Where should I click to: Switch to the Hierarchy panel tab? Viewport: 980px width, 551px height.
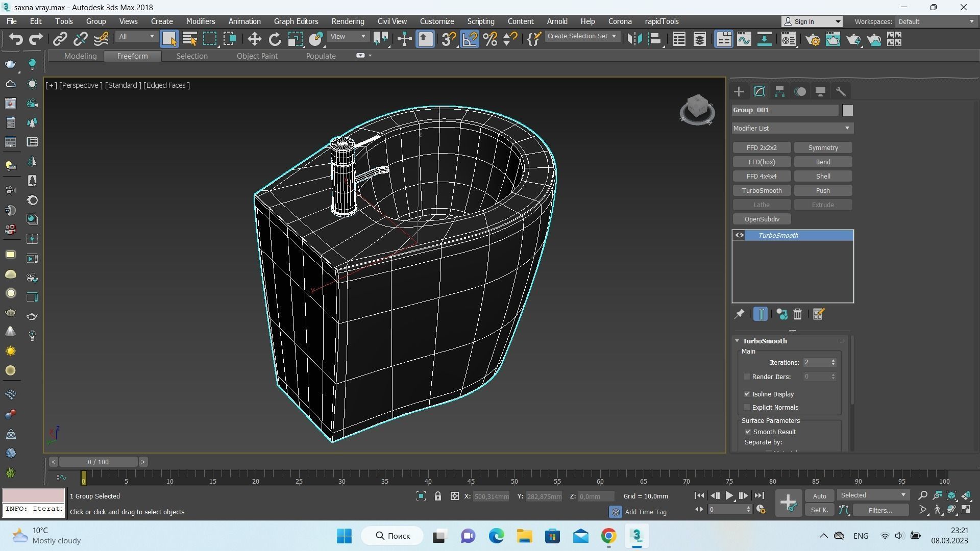tap(779, 92)
